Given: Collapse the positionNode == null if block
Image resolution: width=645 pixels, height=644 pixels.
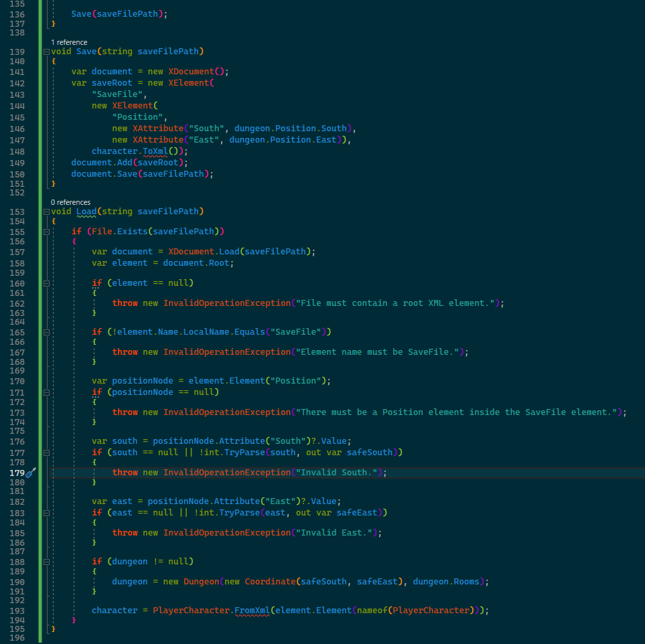Looking at the screenshot, I should click(x=46, y=393).
